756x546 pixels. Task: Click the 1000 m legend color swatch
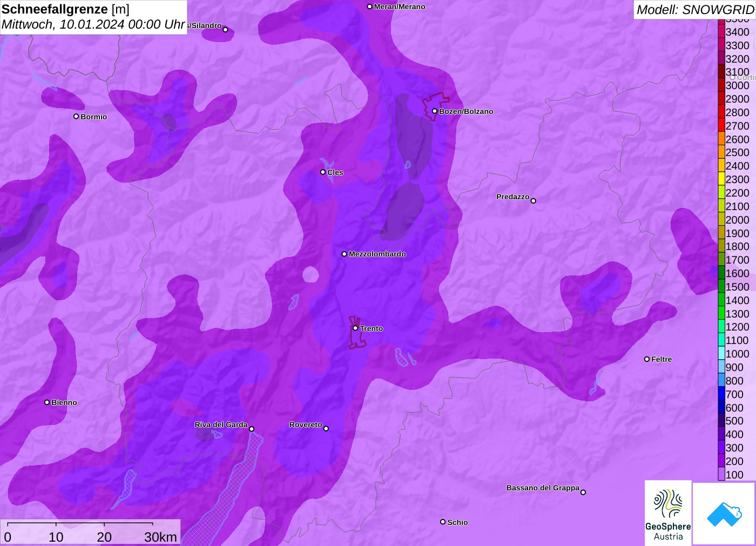click(x=721, y=354)
